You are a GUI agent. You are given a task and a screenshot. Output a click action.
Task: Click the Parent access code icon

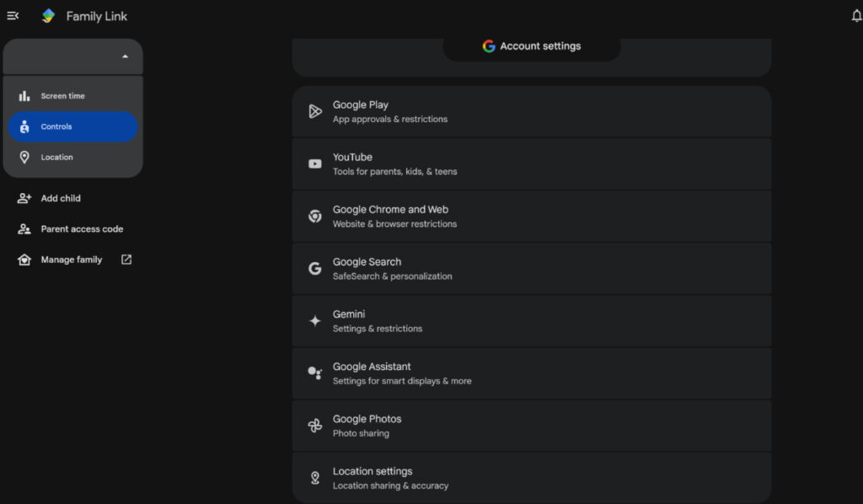pyautogui.click(x=24, y=228)
